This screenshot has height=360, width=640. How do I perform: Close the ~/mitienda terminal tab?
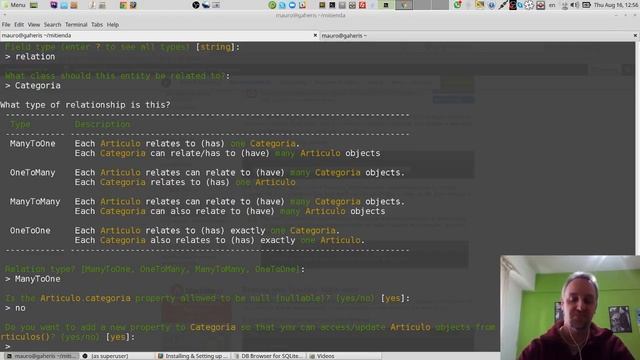(315, 36)
